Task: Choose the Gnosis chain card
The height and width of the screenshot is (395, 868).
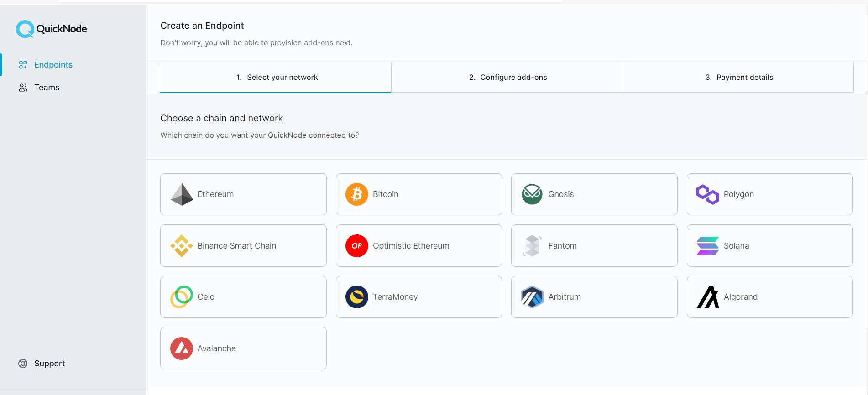Action: (594, 194)
